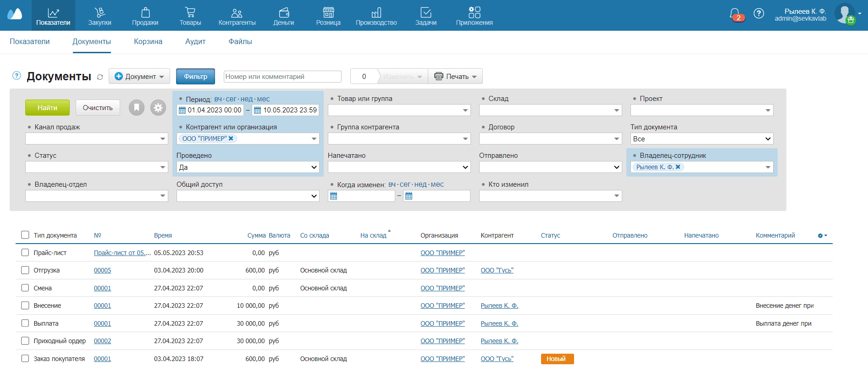Save filter with the bookmark icon
Screen dimensions: 868x367
click(x=137, y=108)
